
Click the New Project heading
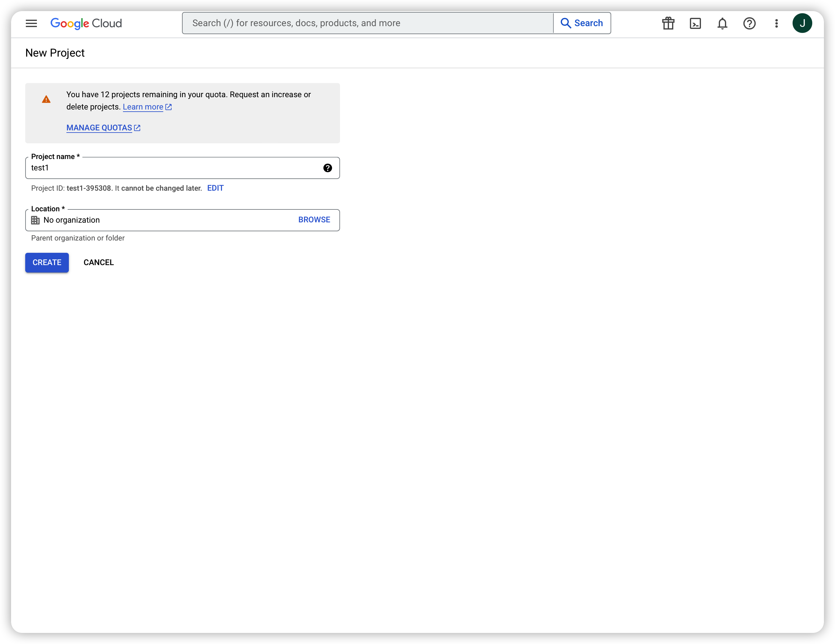55,53
